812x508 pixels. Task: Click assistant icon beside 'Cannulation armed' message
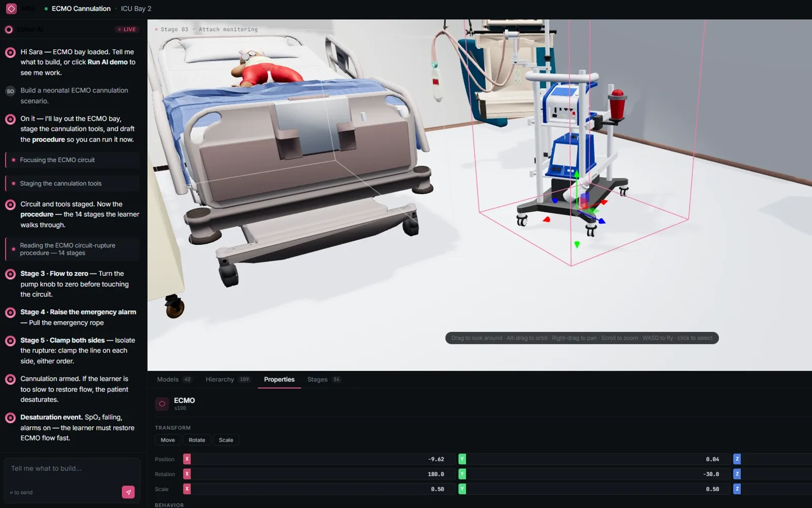(10, 379)
